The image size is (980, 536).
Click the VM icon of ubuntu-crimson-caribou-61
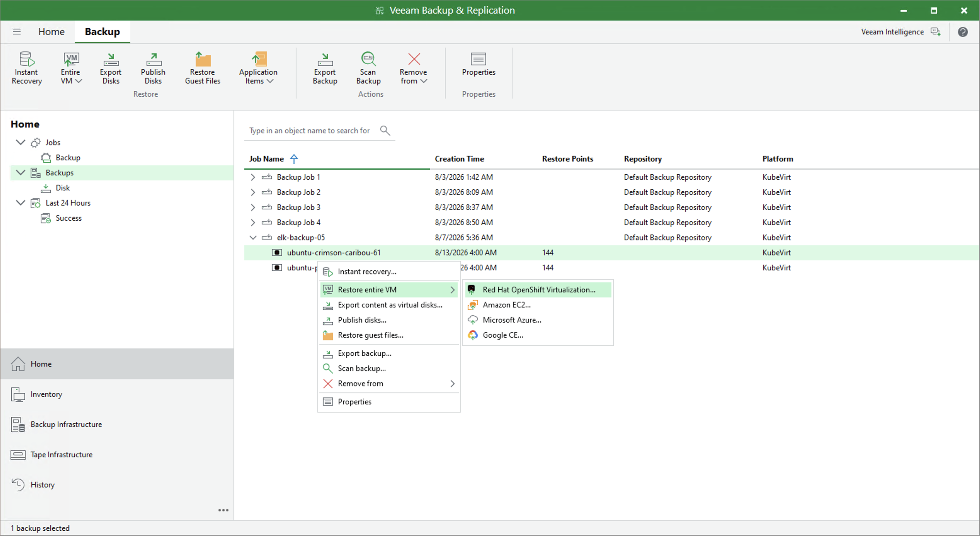coord(277,252)
